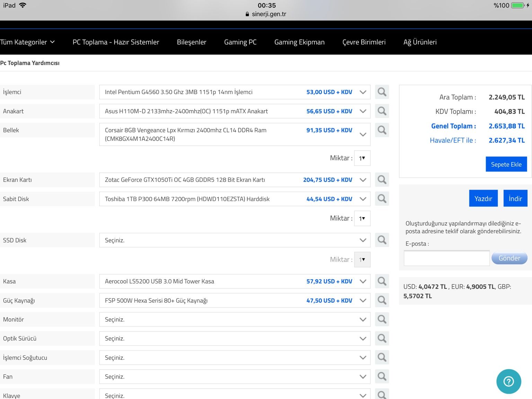This screenshot has width=532, height=399.
Task: Click the search icon beside Anakart row
Action: pyautogui.click(x=382, y=111)
